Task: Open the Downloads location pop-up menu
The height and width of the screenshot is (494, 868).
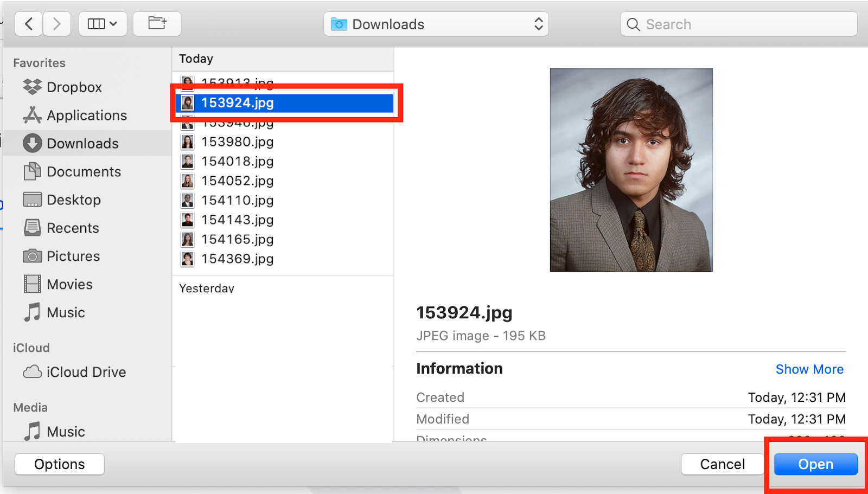Action: pyautogui.click(x=436, y=24)
